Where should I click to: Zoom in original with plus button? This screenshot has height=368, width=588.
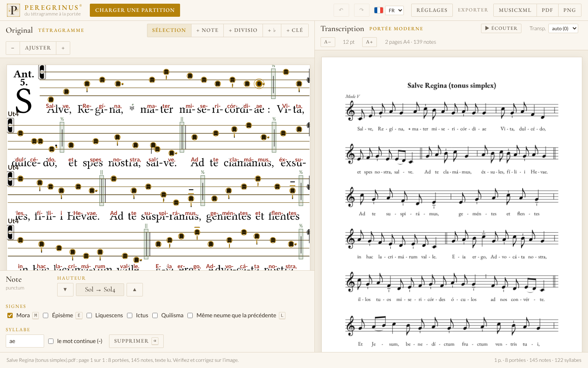pos(63,48)
